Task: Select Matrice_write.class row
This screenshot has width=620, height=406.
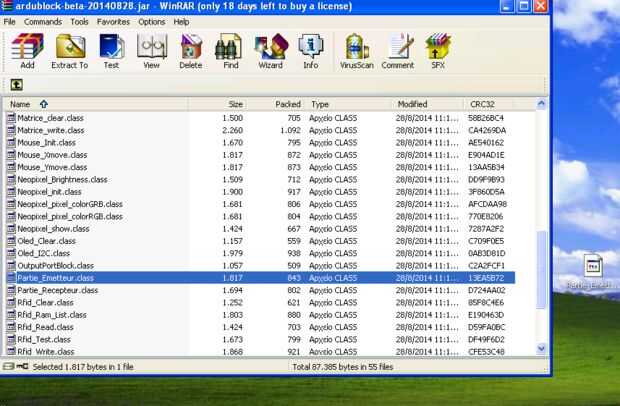Action: pos(261,130)
